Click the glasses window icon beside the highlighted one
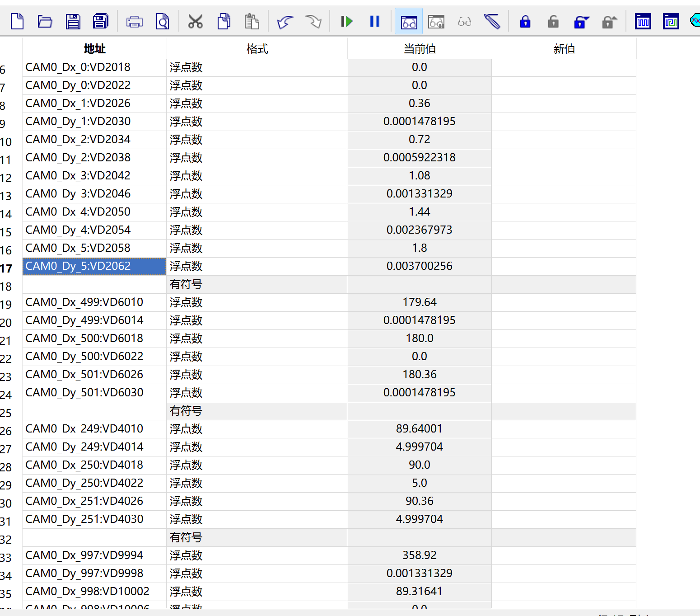Screen dimensions: 700x616 436,21
